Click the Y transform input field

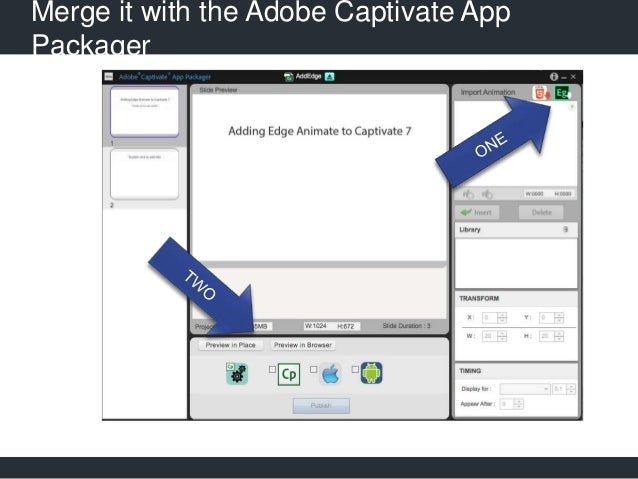tap(547, 317)
